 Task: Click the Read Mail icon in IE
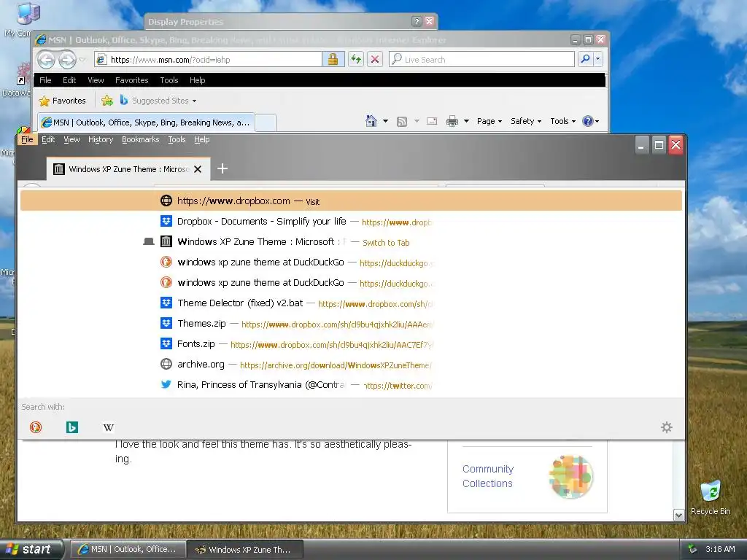tap(432, 121)
